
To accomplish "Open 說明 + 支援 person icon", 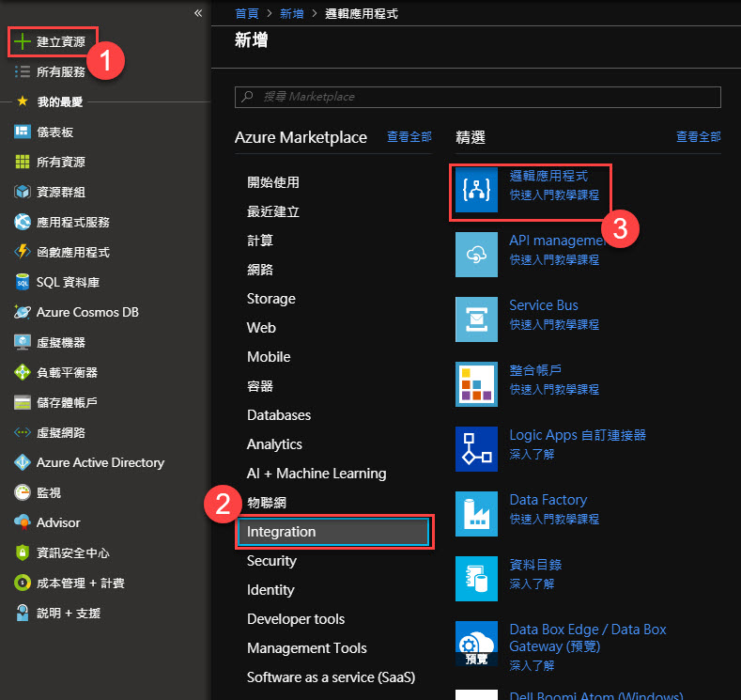I will pyautogui.click(x=23, y=613).
